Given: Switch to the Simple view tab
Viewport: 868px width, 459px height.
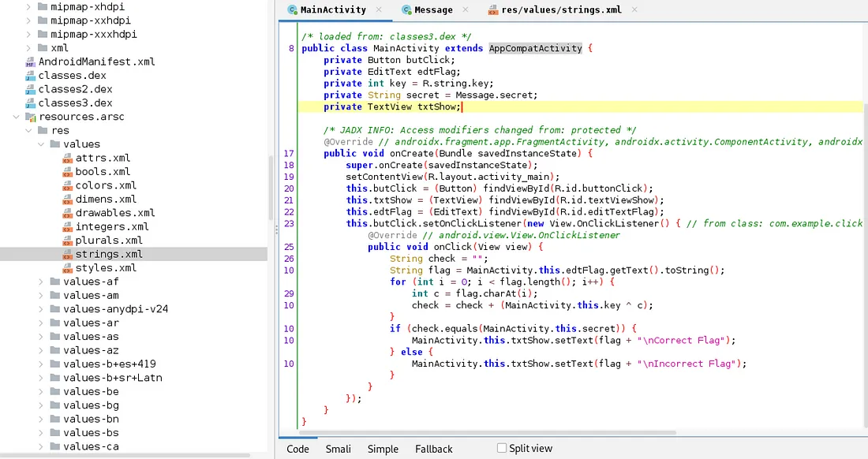Looking at the screenshot, I should point(383,449).
